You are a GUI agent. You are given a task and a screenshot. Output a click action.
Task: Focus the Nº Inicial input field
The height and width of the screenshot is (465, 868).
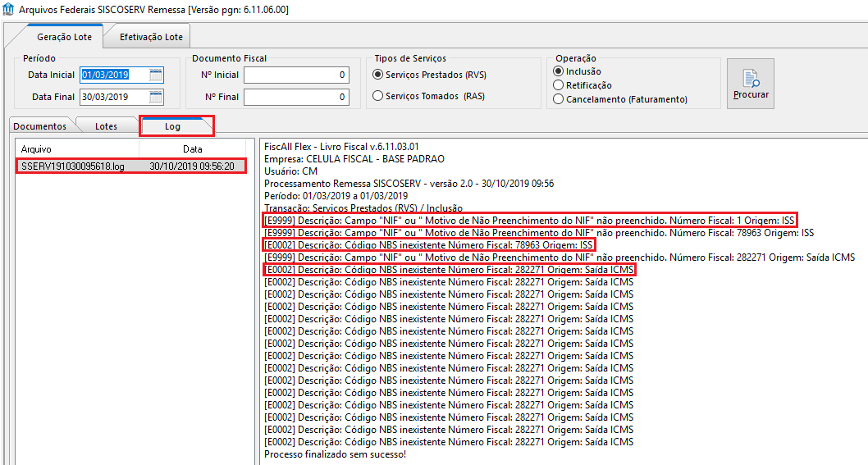tap(296, 75)
